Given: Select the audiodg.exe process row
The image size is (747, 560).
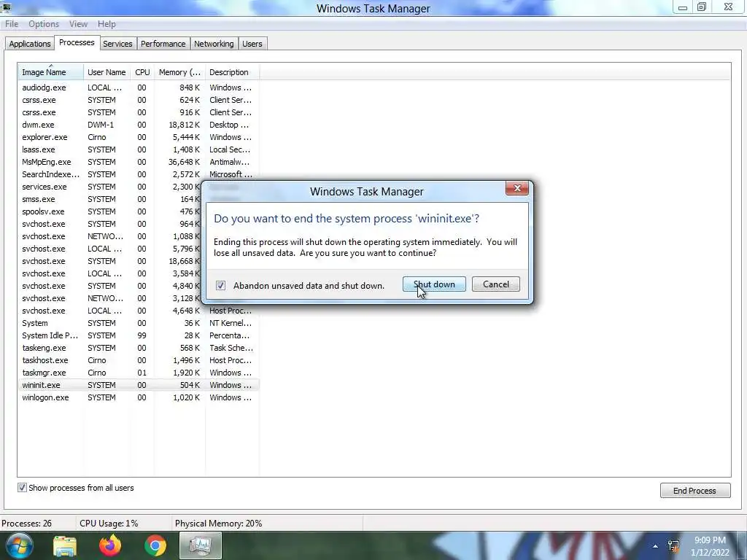Looking at the screenshot, I should 139,87.
